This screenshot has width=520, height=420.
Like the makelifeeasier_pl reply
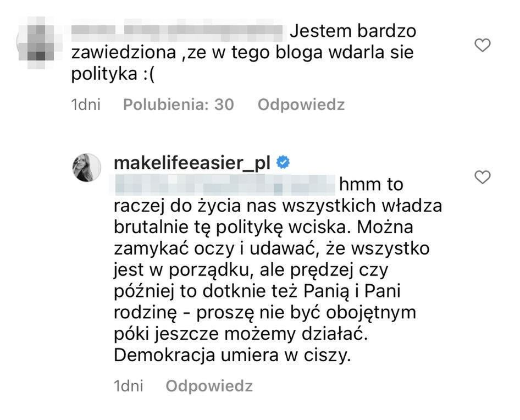[482, 177]
